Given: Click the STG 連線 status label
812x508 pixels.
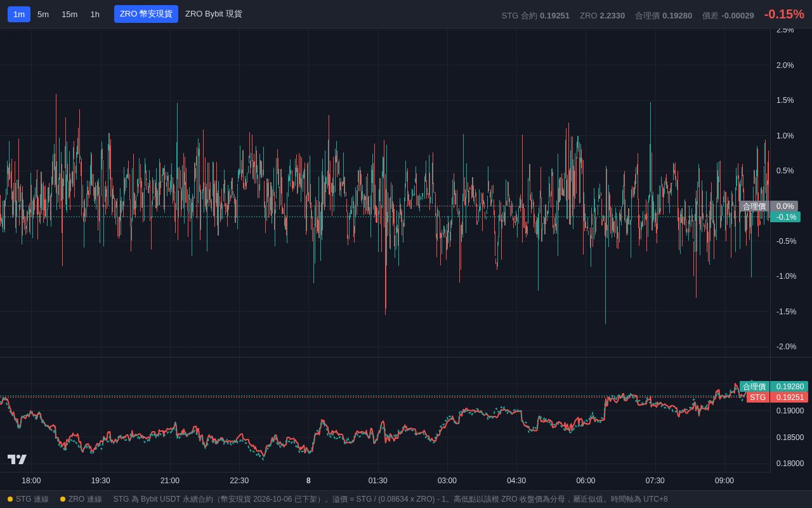Looking at the screenshot, I should click(32, 499).
